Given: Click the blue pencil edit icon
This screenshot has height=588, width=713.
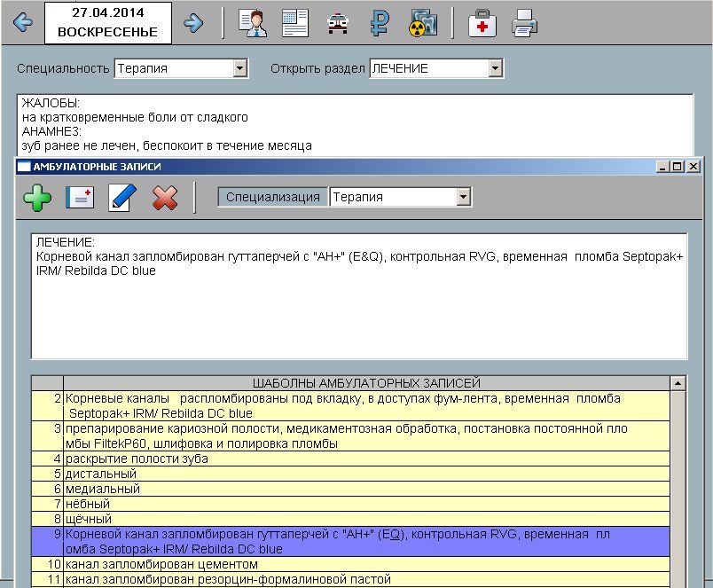Looking at the screenshot, I should click(x=121, y=197).
